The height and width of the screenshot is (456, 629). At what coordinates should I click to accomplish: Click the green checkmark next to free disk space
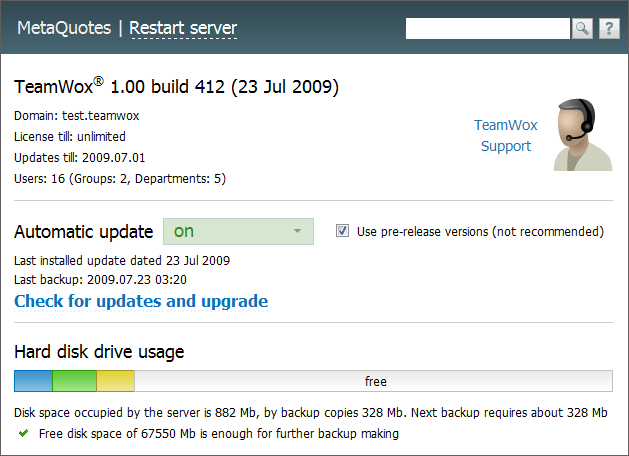(24, 434)
